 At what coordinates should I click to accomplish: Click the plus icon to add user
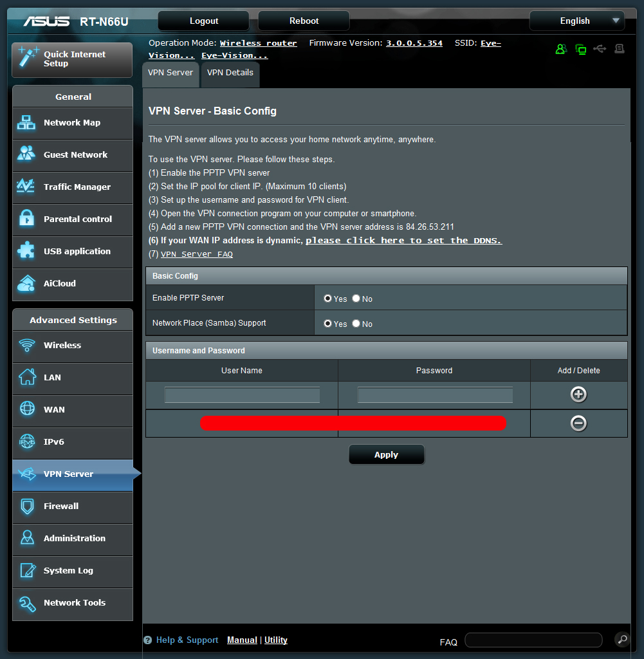point(578,394)
